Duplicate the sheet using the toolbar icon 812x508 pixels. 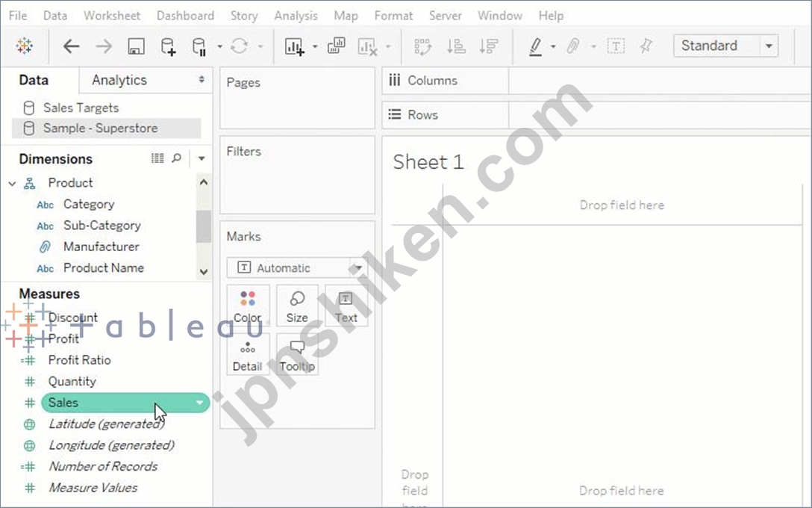(337, 46)
